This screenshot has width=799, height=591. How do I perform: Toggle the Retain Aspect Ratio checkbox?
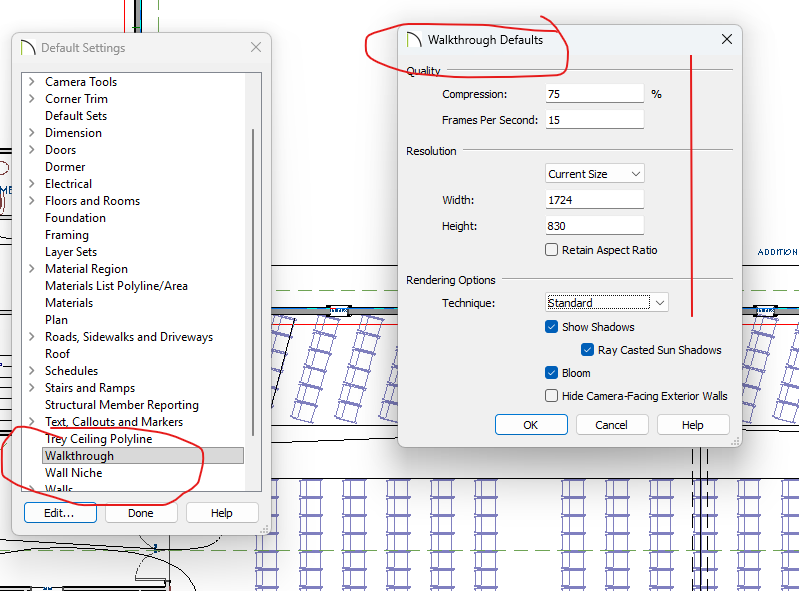click(x=552, y=250)
